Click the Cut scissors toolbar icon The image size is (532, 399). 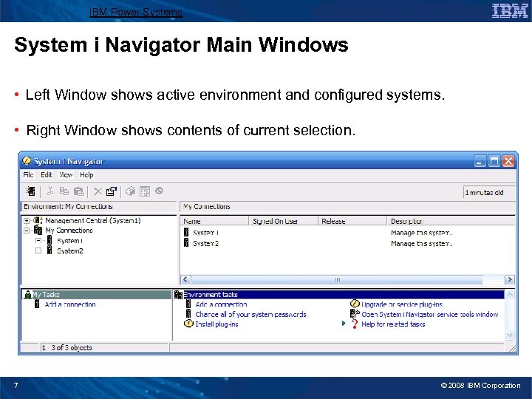(x=50, y=191)
